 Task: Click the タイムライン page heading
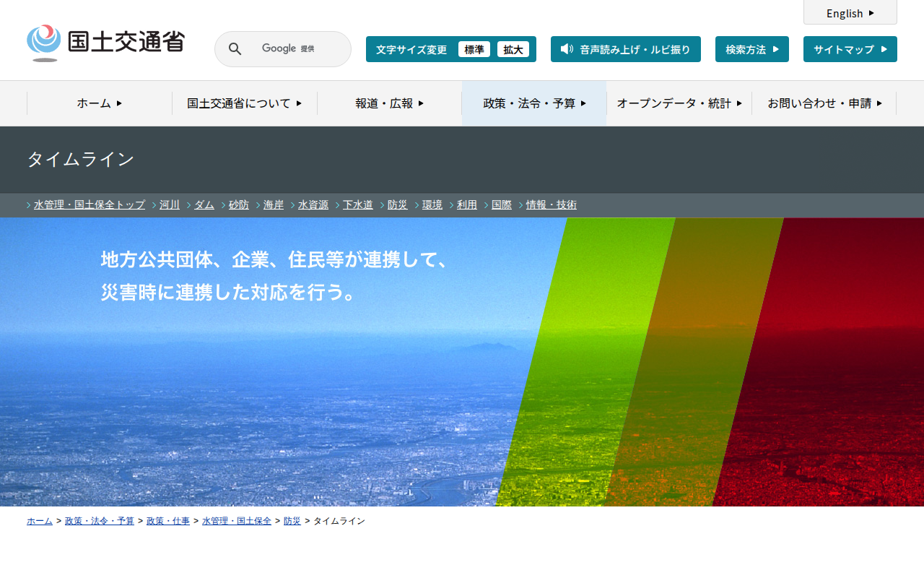(x=81, y=160)
